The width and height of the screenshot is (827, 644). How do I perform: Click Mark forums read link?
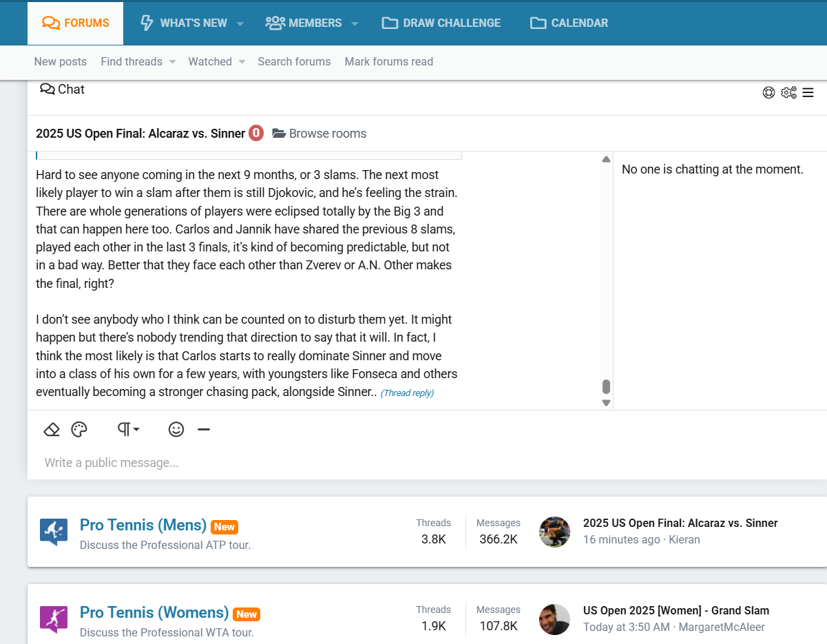point(388,62)
